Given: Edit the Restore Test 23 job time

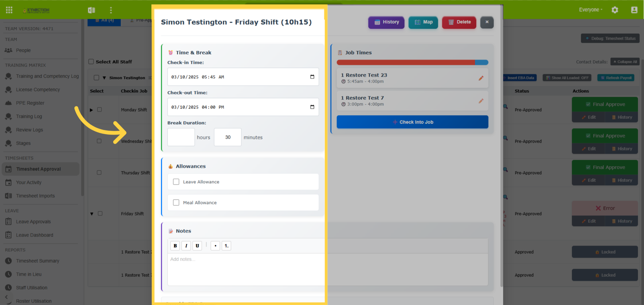Looking at the screenshot, I should click(481, 78).
